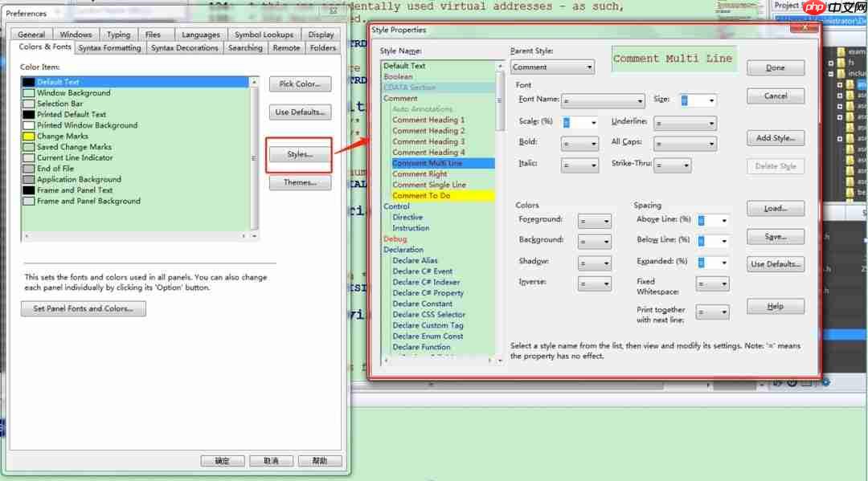The image size is (868, 481).
Task: Select Window Background color item
Action: coord(73,93)
